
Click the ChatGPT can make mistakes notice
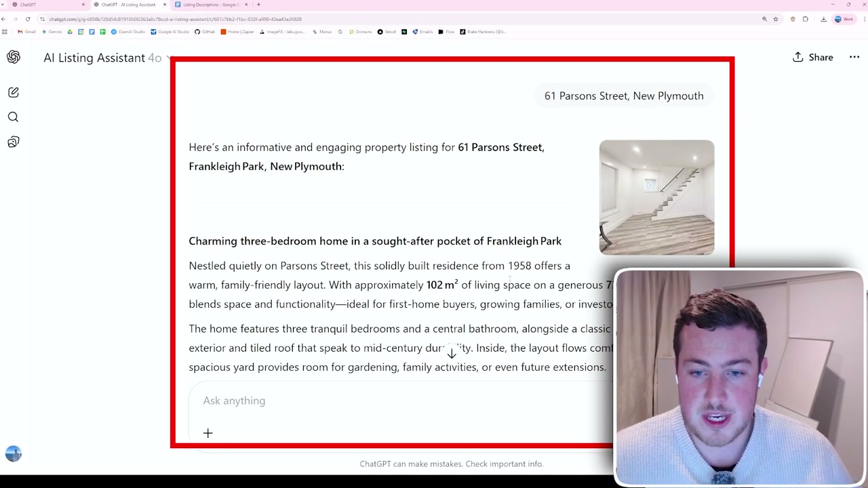pyautogui.click(x=452, y=464)
